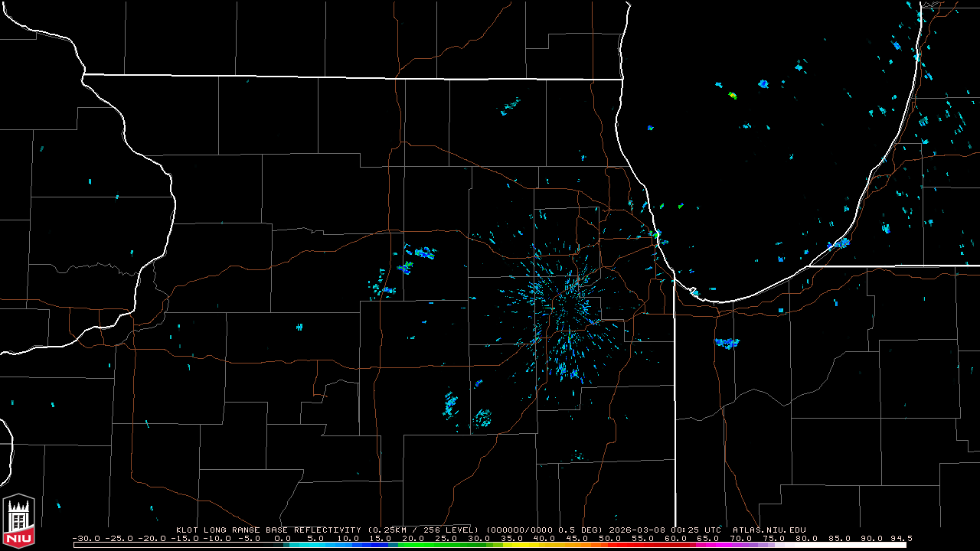Click the -30.0 scale label
Viewport: 980px width, 551px height.
click(86, 538)
